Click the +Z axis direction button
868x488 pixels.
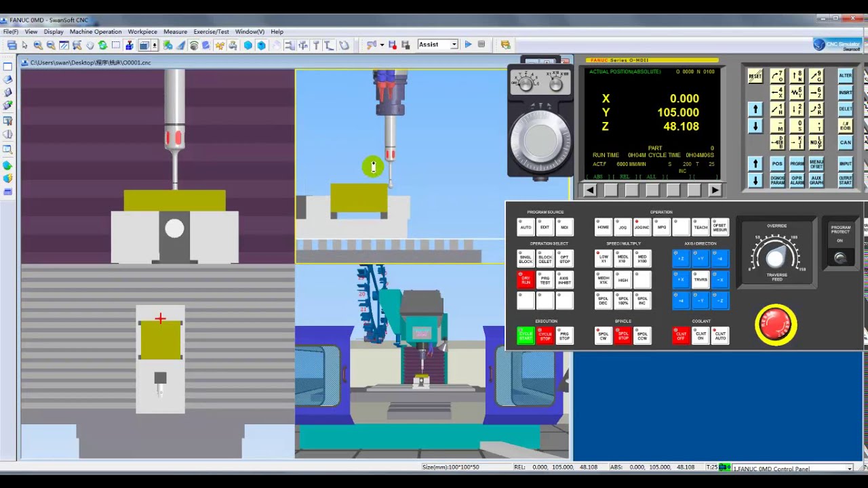681,258
